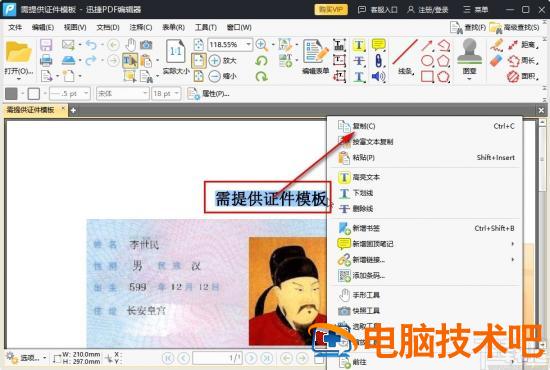Choose 复制(C) in the context menu

[x=425, y=126]
